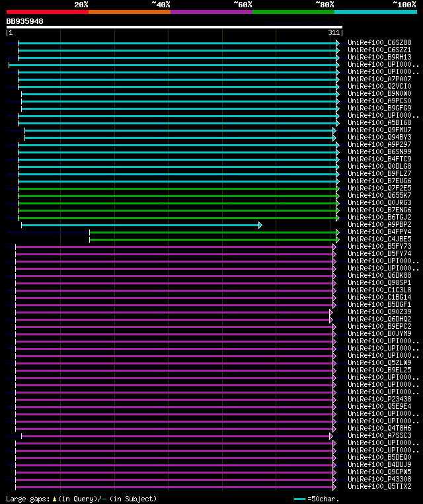
Task: Select the UniRef100_C1BG14 label
Action: pyautogui.click(x=379, y=297)
